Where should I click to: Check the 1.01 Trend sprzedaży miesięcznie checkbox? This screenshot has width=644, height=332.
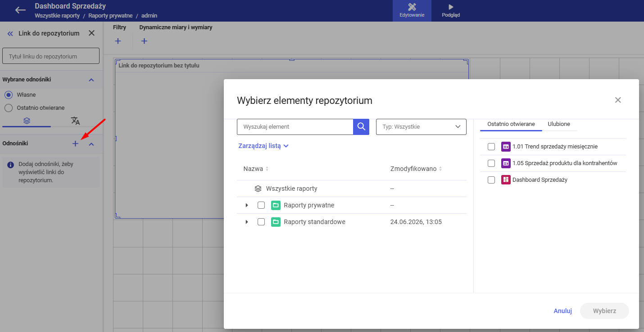tap(491, 147)
